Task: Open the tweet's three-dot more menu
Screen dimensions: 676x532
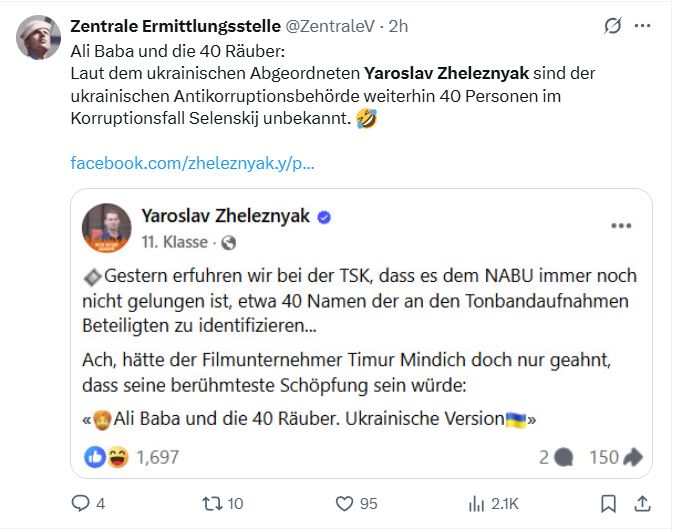Action: (644, 26)
